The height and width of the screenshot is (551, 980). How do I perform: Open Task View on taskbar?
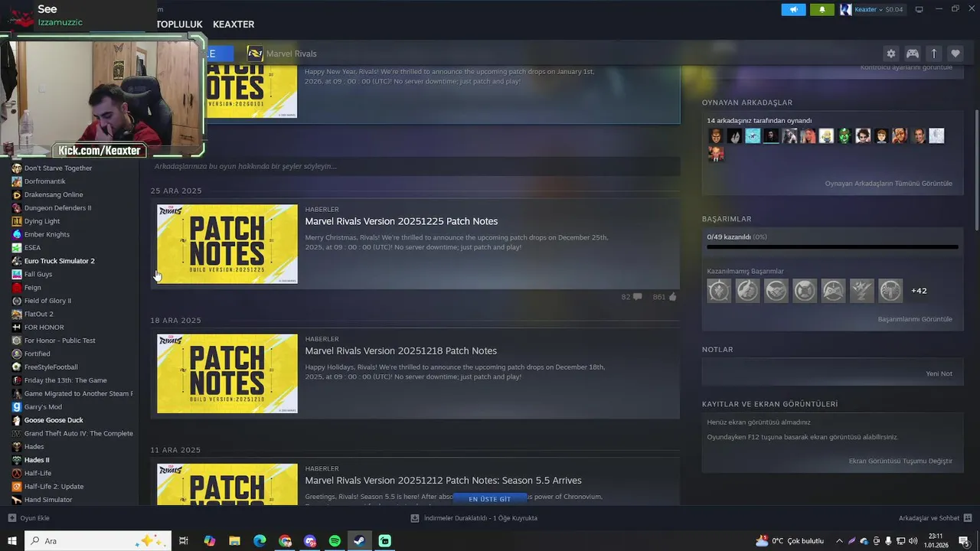[x=184, y=541]
